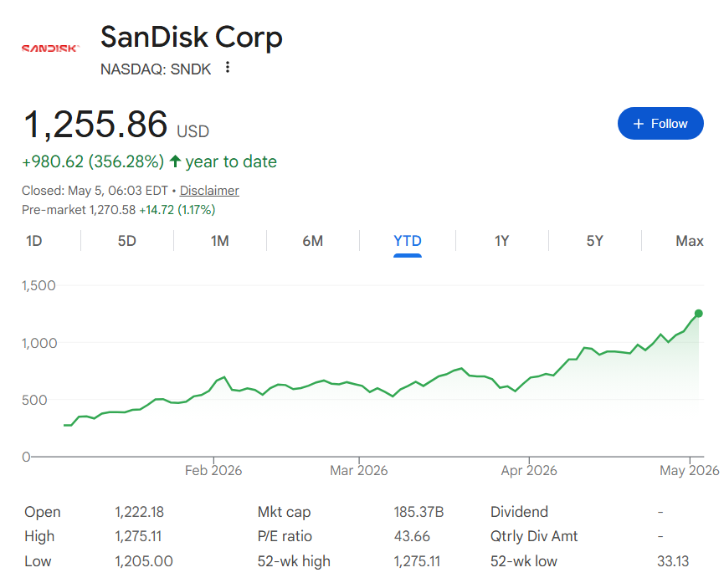Show the Max range chart
724x588 pixels.
[690, 241]
